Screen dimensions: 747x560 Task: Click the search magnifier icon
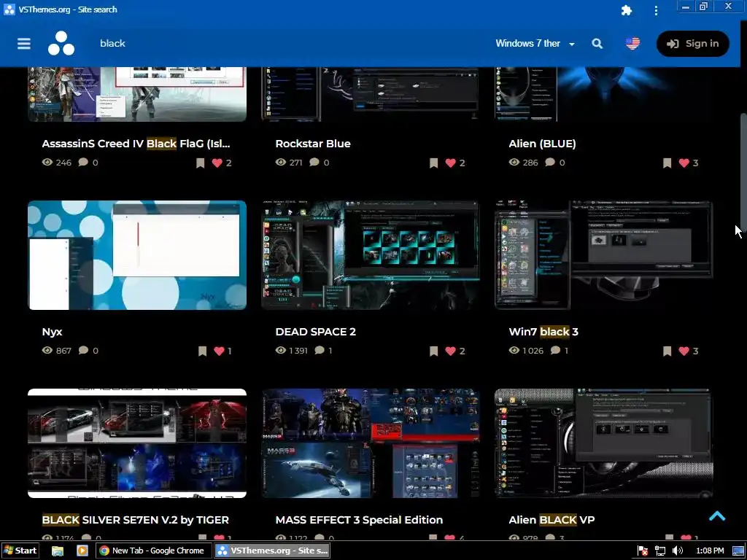point(597,43)
